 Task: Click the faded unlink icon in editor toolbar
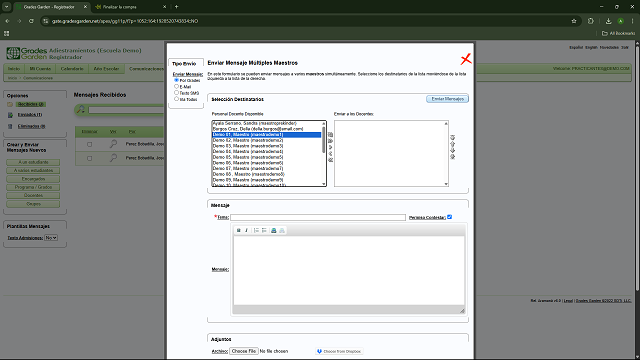(x=282, y=231)
